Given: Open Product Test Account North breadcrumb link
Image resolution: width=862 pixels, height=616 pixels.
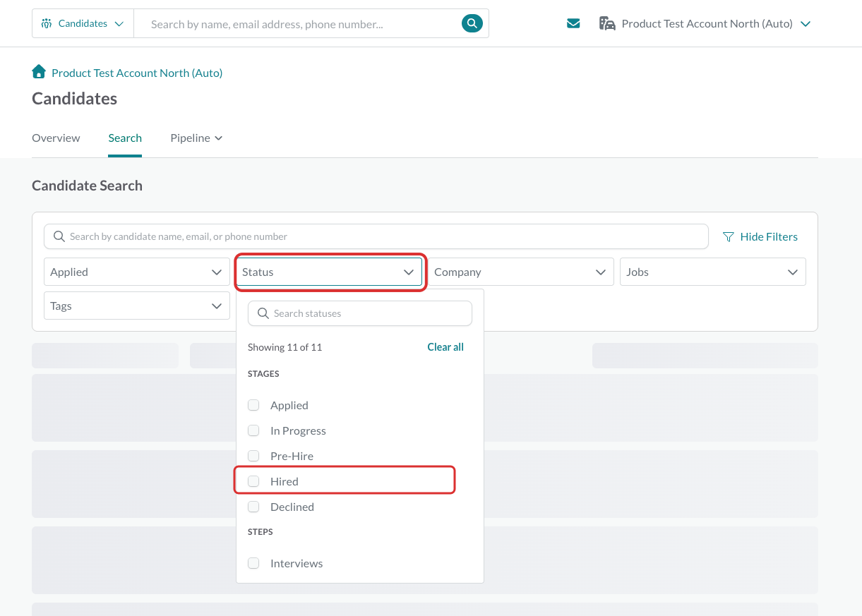Looking at the screenshot, I should [137, 73].
